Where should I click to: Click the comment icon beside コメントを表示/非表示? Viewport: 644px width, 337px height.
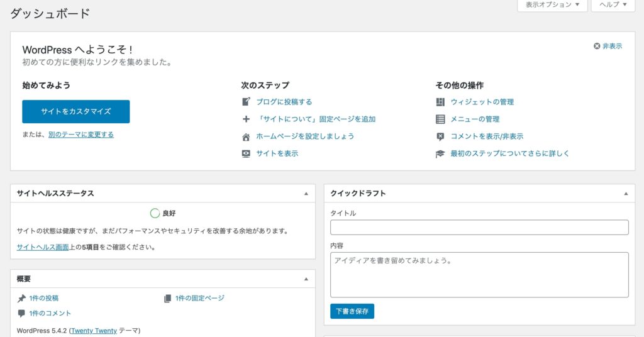(440, 136)
